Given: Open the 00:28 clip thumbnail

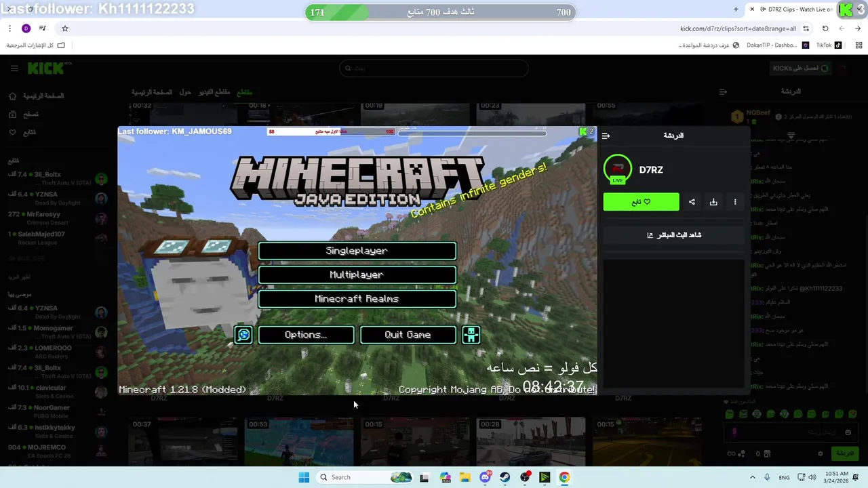Looking at the screenshot, I should pos(531,442).
